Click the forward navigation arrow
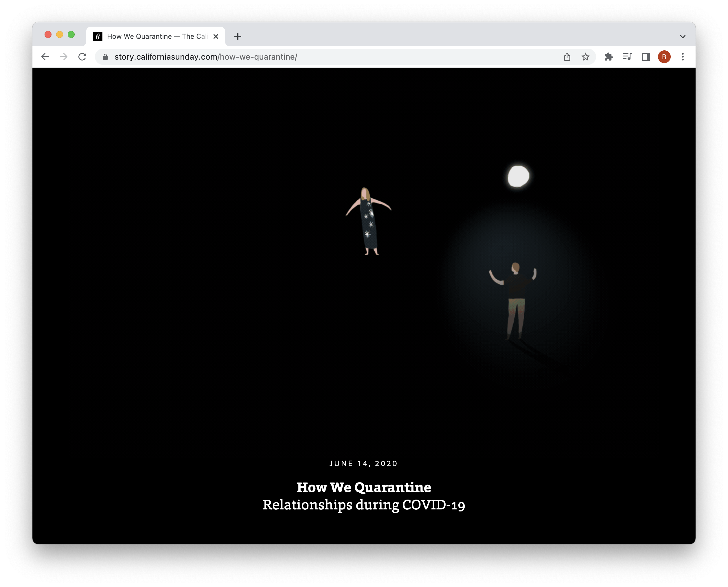 pos(64,57)
